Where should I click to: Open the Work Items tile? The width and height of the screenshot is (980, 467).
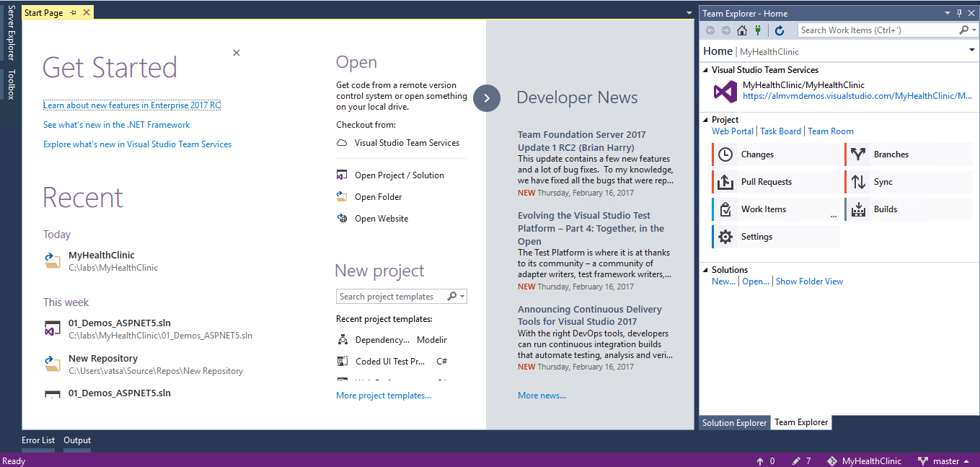[x=775, y=209]
